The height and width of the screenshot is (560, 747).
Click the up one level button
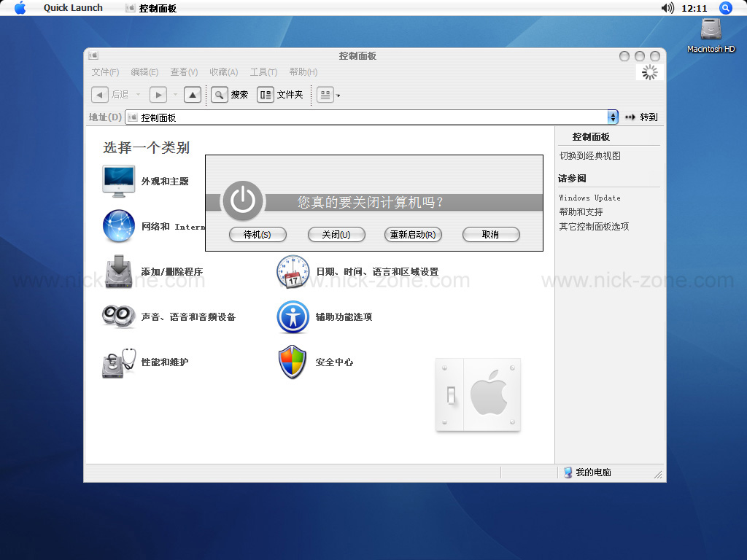pos(193,95)
